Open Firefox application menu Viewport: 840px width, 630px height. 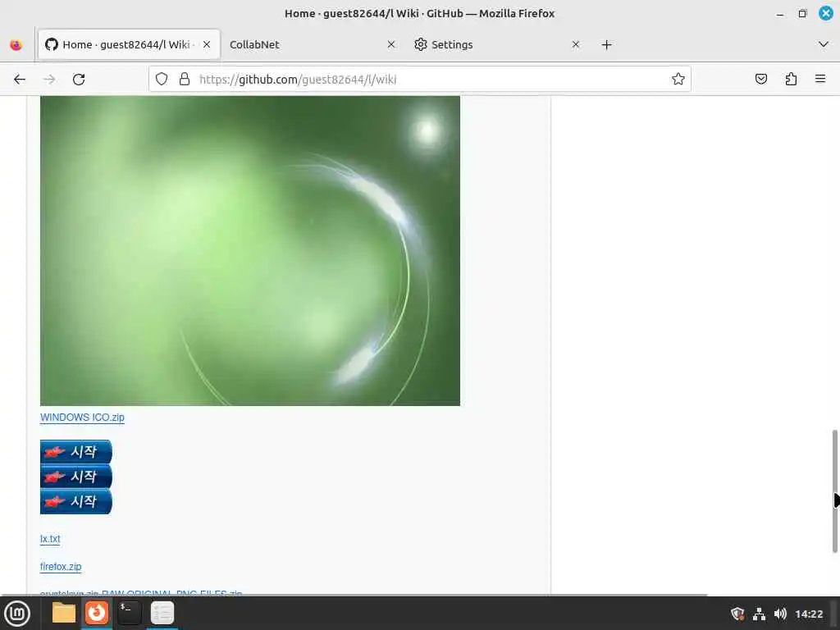pos(820,79)
